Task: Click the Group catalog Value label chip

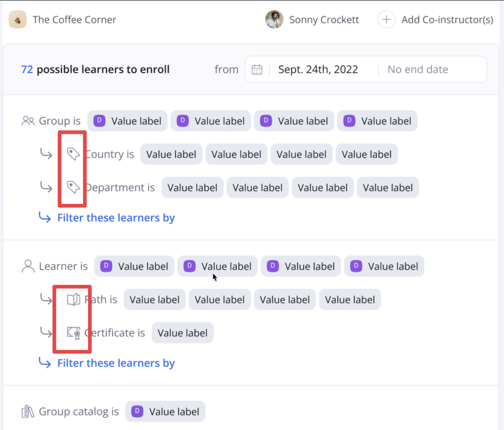Action: pos(165,411)
